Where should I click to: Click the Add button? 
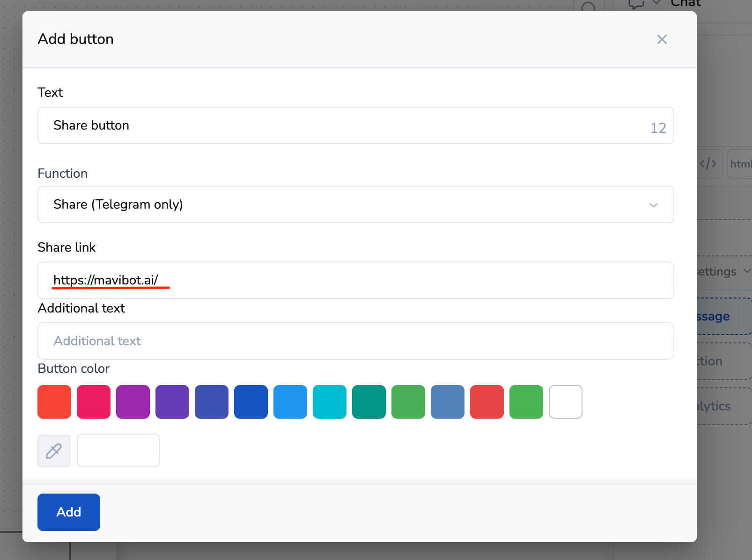(x=69, y=512)
